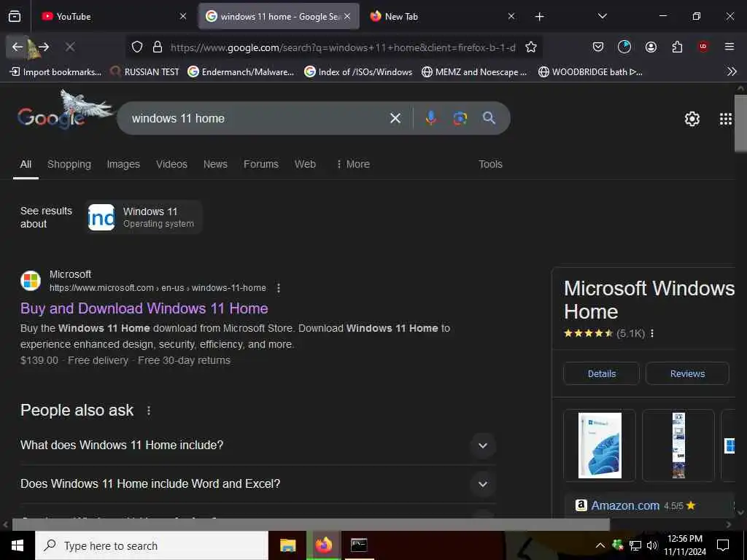Screen dimensions: 747x560
Task: Stop page loading with the X button
Action: [70, 47]
